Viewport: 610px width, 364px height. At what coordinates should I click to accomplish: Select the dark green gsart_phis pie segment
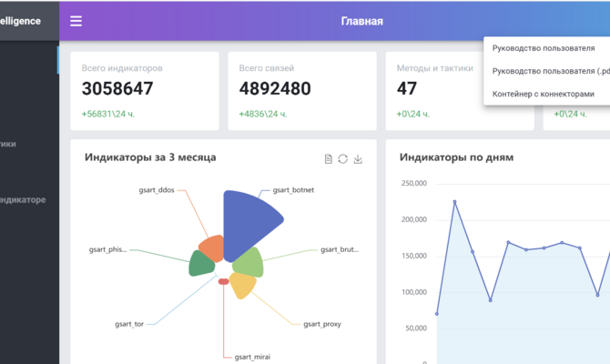pos(201,264)
